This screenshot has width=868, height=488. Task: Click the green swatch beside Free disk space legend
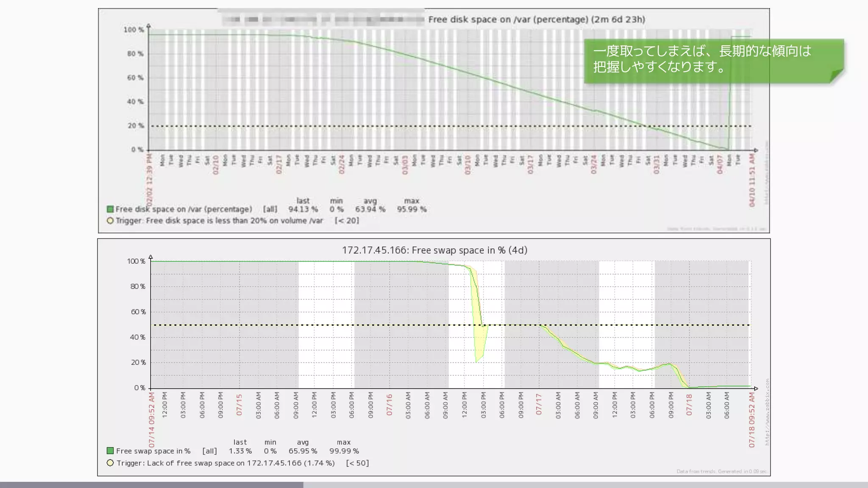click(x=110, y=209)
